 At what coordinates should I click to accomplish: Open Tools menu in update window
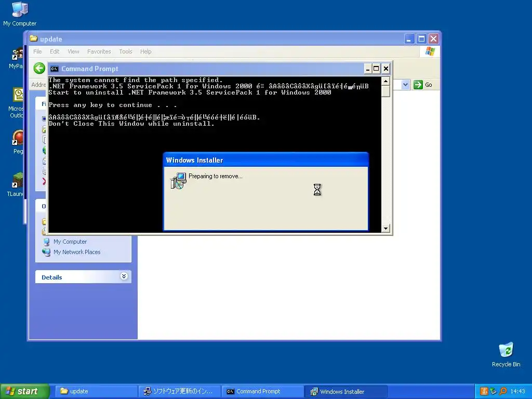pos(126,51)
